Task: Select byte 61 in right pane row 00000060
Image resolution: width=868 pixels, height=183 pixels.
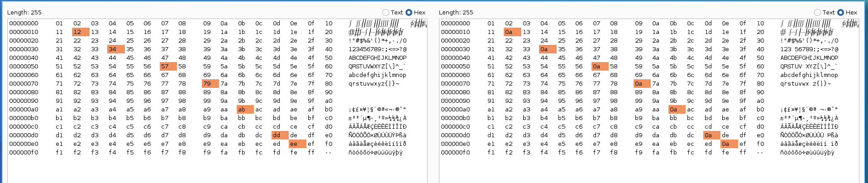Action: click(x=491, y=75)
